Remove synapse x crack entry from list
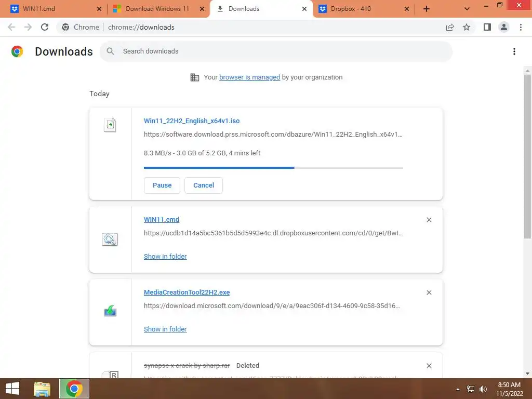The width and height of the screenshot is (532, 399). (x=429, y=366)
